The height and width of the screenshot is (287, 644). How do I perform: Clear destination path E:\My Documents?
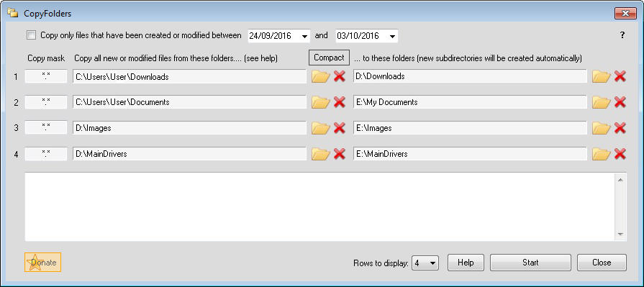620,102
